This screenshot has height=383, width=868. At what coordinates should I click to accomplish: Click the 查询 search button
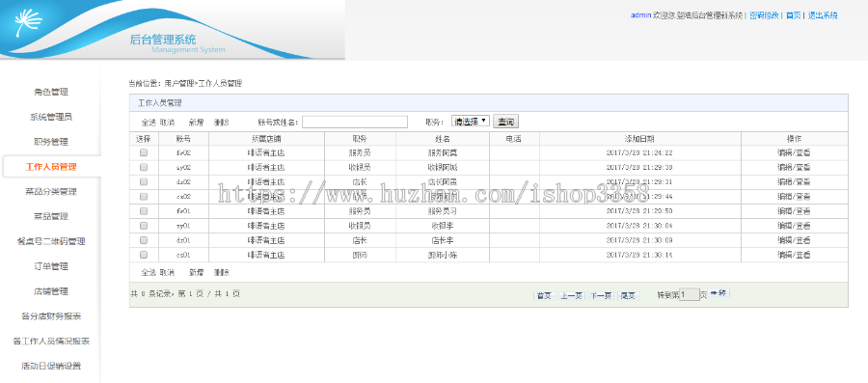(506, 122)
